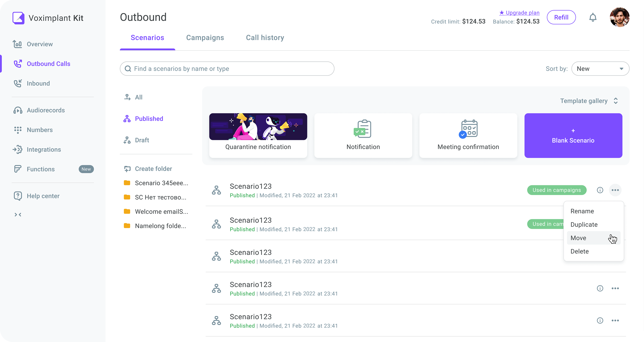Screen dimensions: 644x342
Task: Expand the Sort by New dropdown
Action: coord(601,69)
